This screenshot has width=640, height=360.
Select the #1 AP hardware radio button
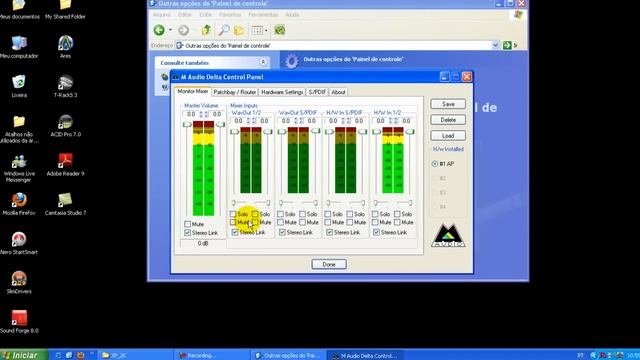(435, 164)
